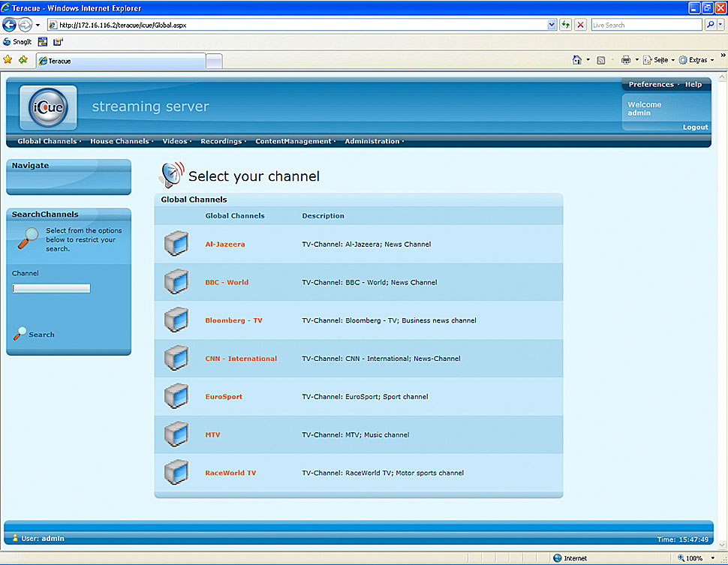Click the TV icon for RaceWorld TV
Screen dimensions: 728x565
coord(176,473)
